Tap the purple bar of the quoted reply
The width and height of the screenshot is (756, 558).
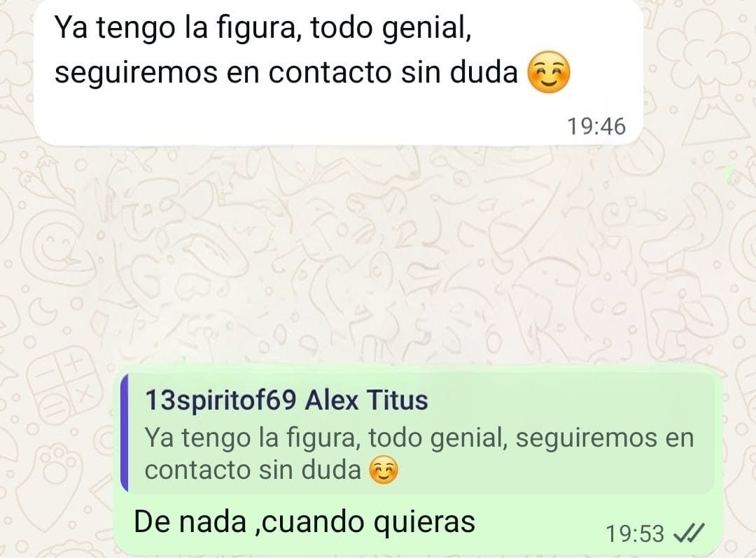[x=125, y=433]
